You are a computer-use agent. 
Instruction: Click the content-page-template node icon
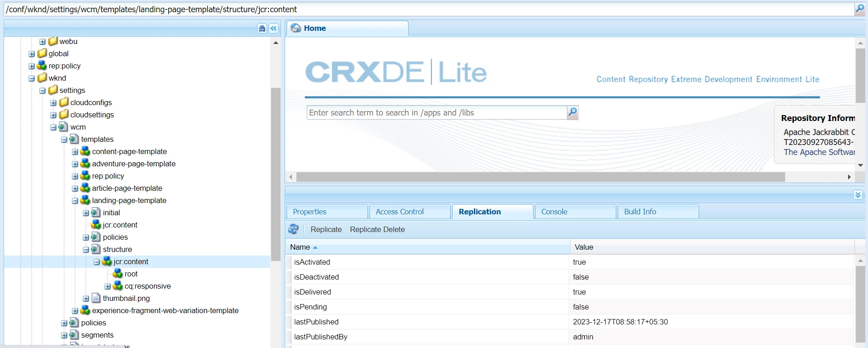click(x=86, y=151)
